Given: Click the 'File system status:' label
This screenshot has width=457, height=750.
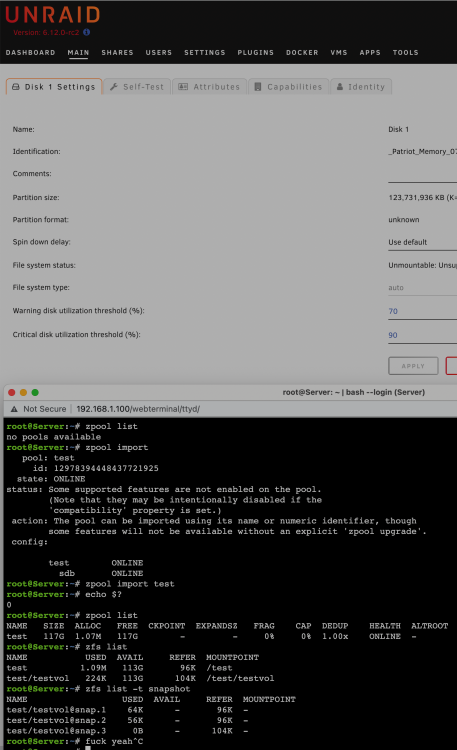Looking at the screenshot, I should coord(44,265).
